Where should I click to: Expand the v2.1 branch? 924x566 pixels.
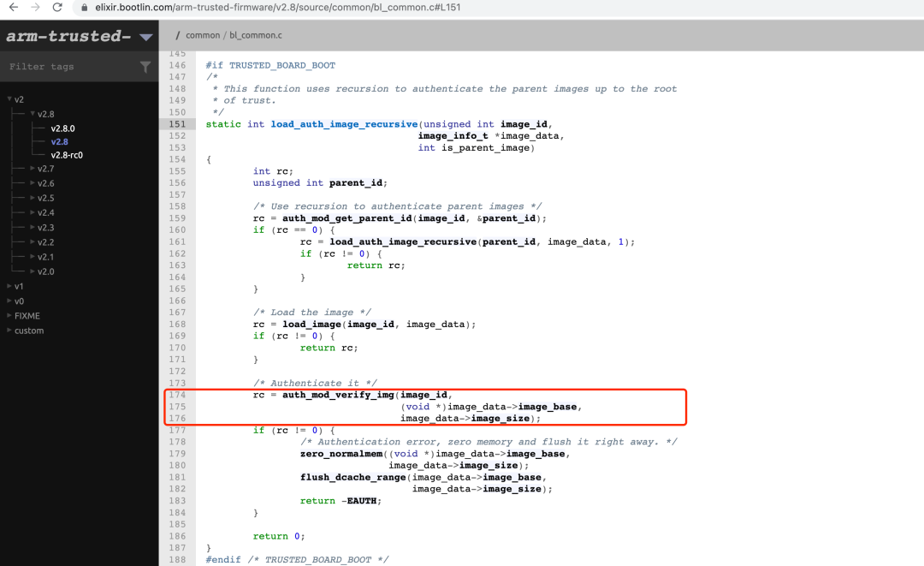33,257
